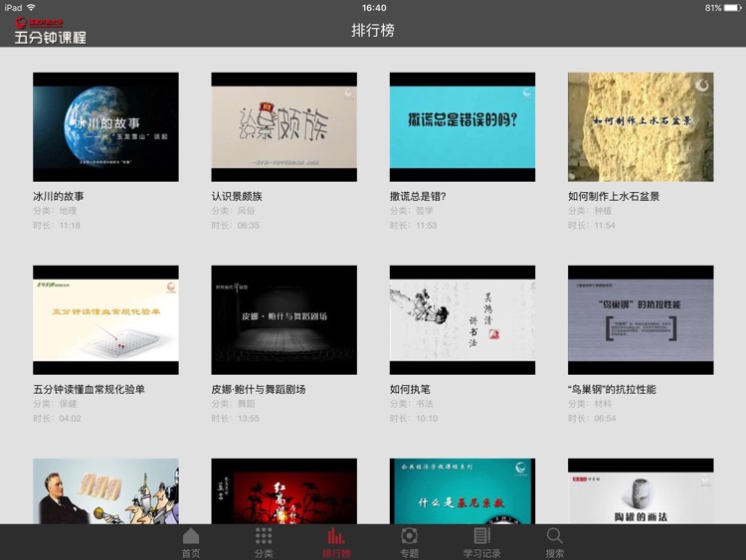Play the 认识景颇族 video thumbnail
746x560 pixels.
284,127
